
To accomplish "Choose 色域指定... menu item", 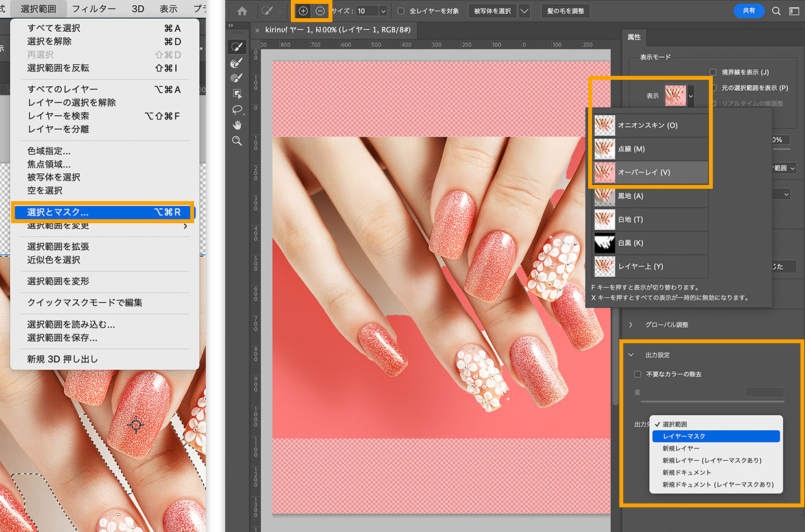I will [x=104, y=151].
